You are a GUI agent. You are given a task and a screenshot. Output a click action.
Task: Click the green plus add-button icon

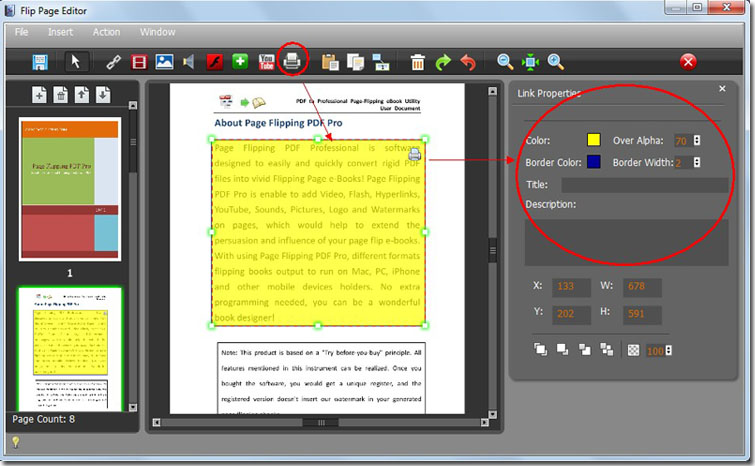pyautogui.click(x=240, y=62)
